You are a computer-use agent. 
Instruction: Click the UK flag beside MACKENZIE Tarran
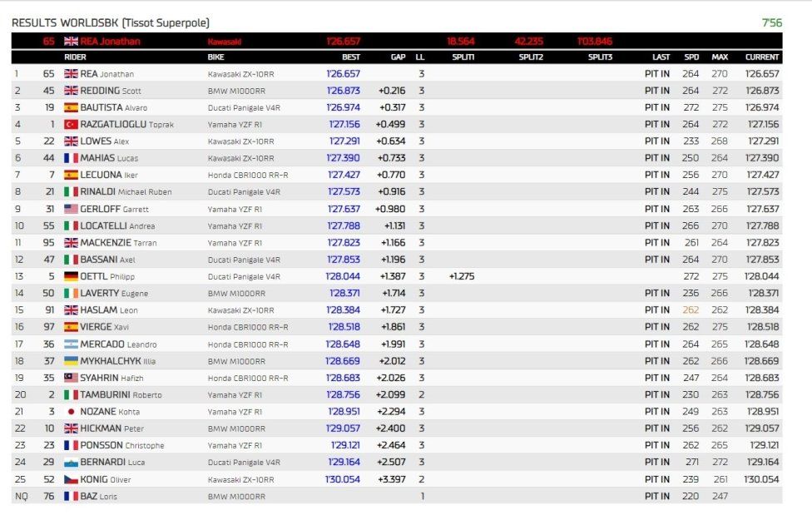click(x=71, y=242)
